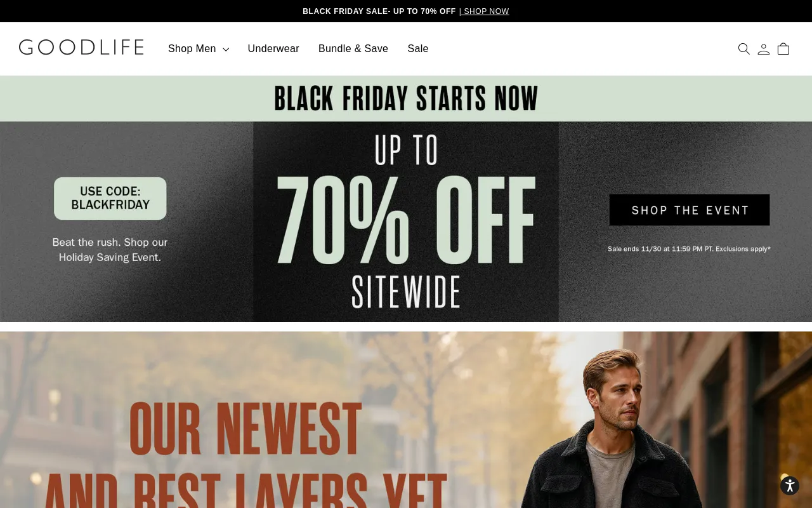Viewport: 812px width, 508px height.
Task: Open the accessibility widget icon
Action: click(x=790, y=486)
